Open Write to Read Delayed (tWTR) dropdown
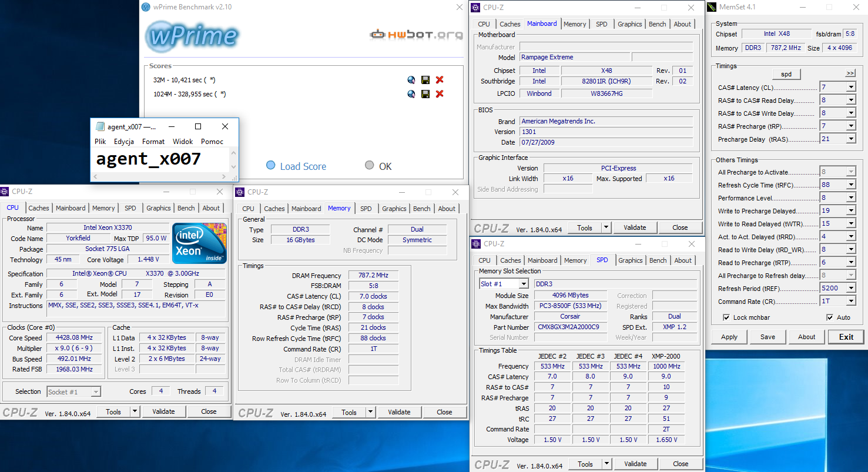The width and height of the screenshot is (868, 472). pyautogui.click(x=850, y=223)
